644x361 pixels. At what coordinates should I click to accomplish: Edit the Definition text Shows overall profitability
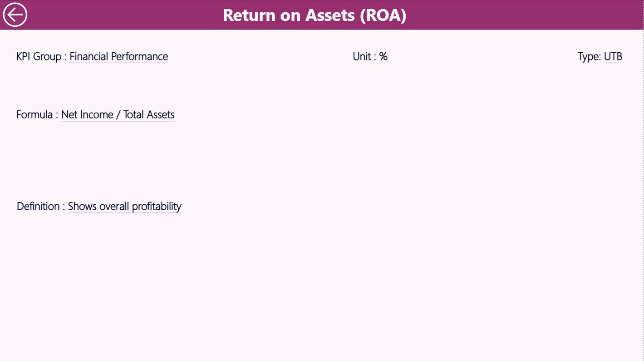tap(124, 206)
